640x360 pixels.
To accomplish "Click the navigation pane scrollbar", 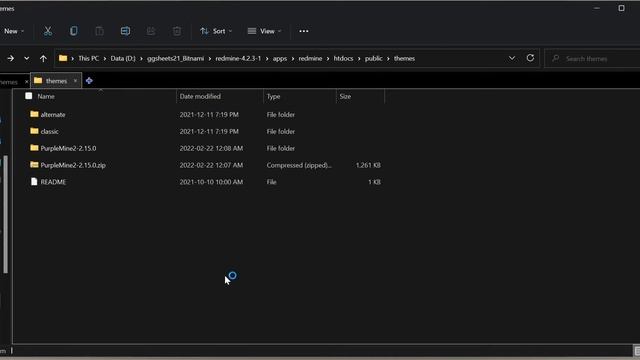I will (x=5, y=214).
